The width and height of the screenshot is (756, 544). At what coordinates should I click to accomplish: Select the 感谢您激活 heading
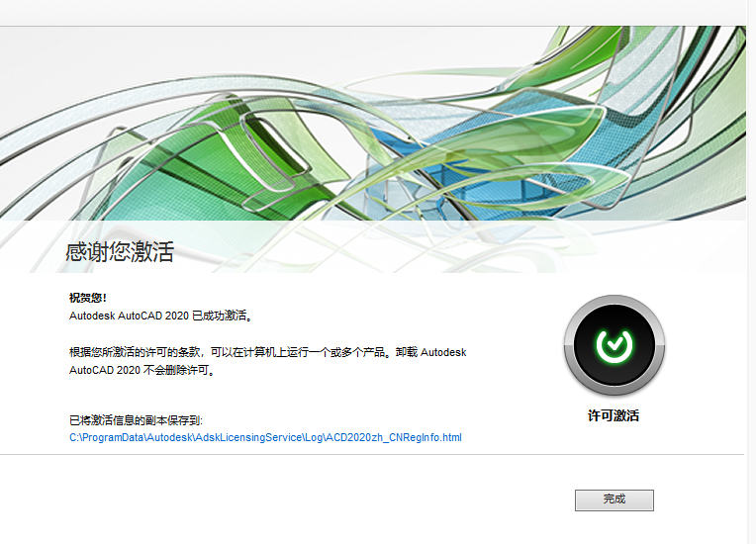pos(120,252)
